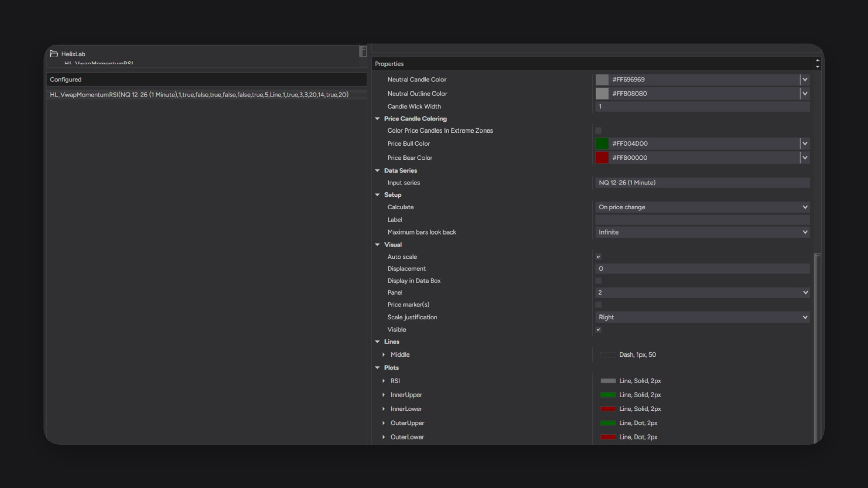868x488 pixels.
Task: Click the Candle Wick Width field
Action: [x=703, y=106]
